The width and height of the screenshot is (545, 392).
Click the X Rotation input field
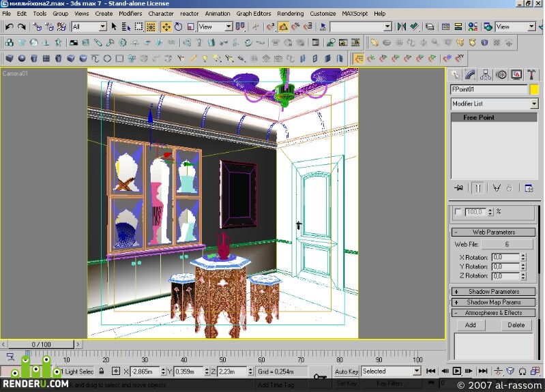point(505,257)
